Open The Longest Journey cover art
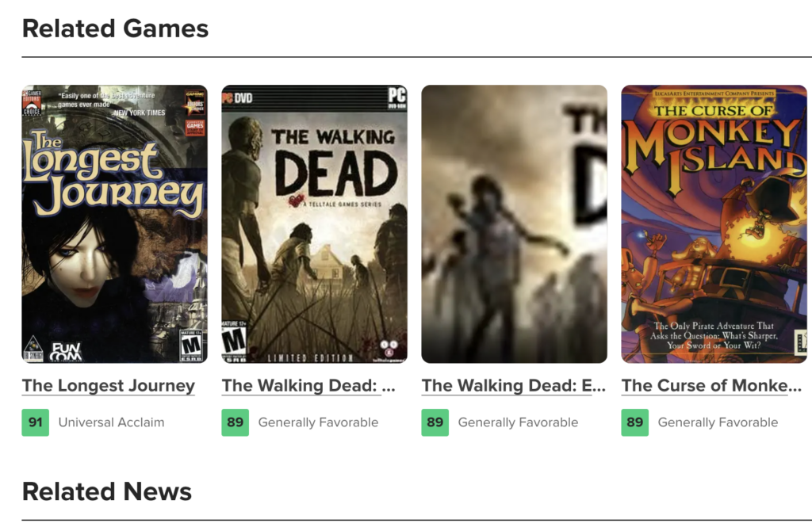This screenshot has height=527, width=812. point(114,223)
